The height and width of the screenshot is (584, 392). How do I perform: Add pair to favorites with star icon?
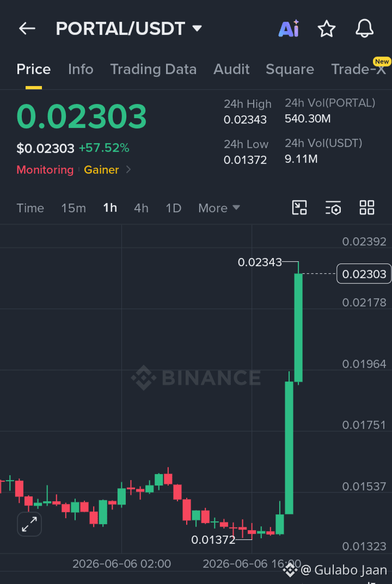click(327, 29)
